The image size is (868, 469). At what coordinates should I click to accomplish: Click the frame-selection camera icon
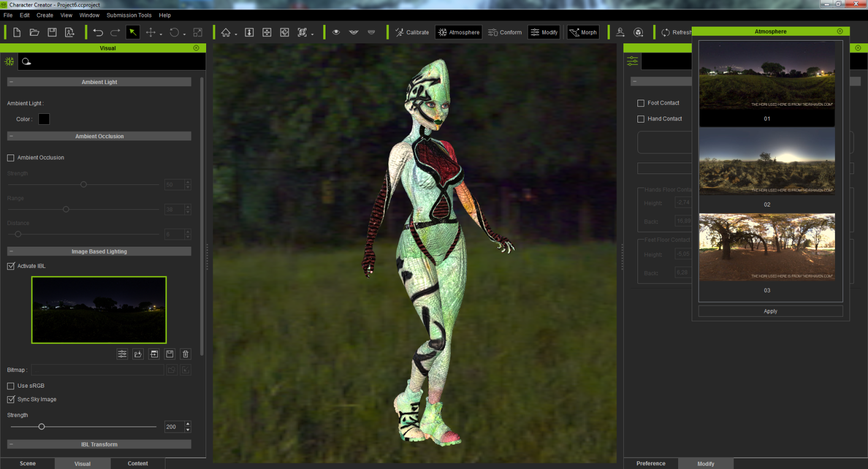coord(302,33)
